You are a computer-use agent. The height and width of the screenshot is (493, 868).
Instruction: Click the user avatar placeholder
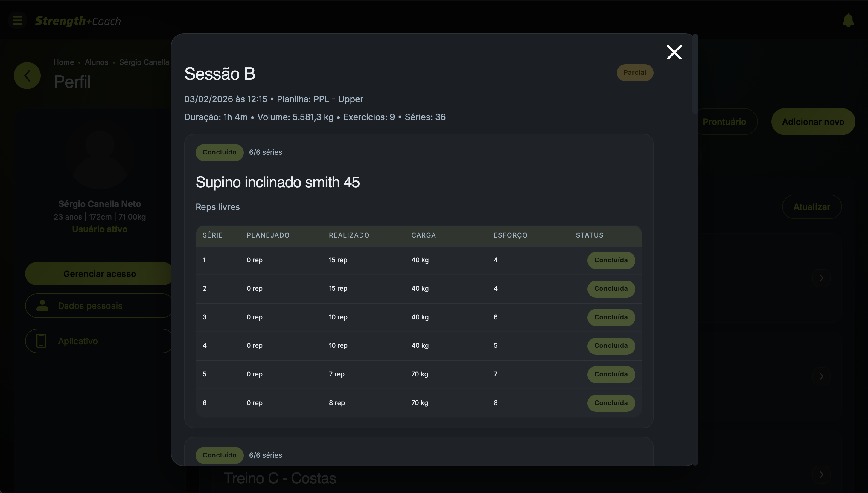[100, 154]
